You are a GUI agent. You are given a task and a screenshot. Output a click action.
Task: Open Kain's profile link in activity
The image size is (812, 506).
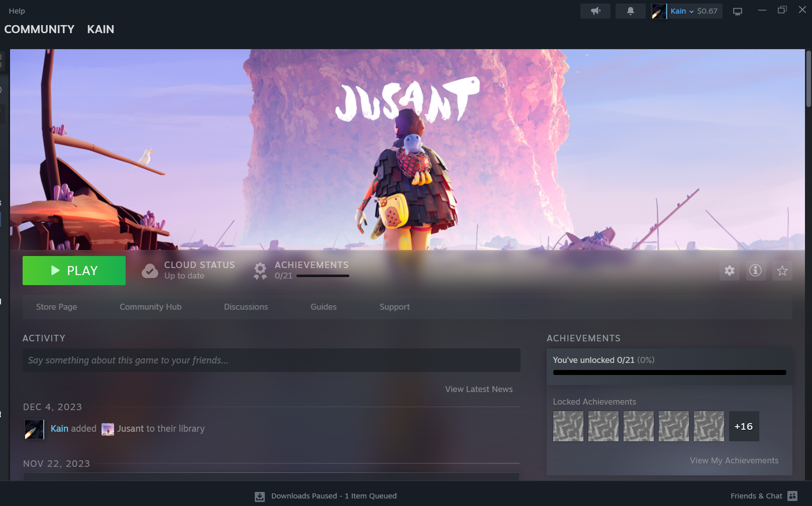pyautogui.click(x=59, y=429)
